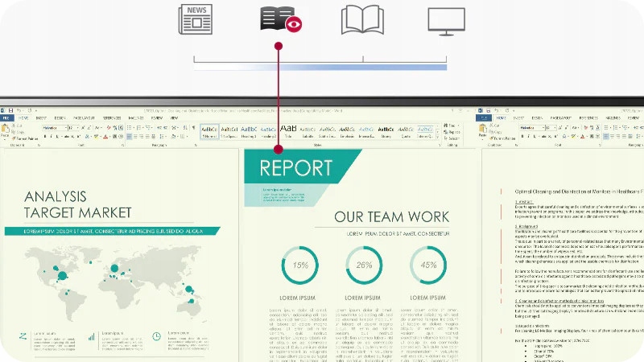Select the newspaper mode icon
This screenshot has width=644, height=362.
click(196, 19)
